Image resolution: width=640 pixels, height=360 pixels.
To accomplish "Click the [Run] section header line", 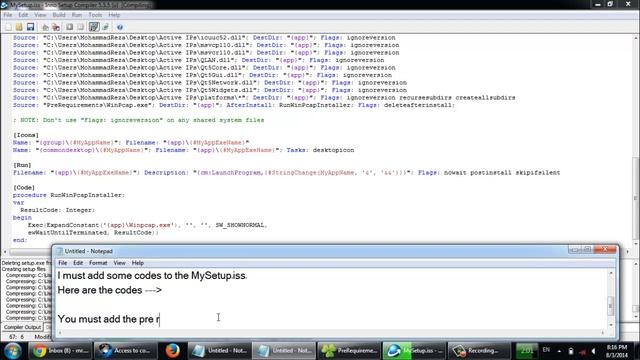I will click(22, 165).
